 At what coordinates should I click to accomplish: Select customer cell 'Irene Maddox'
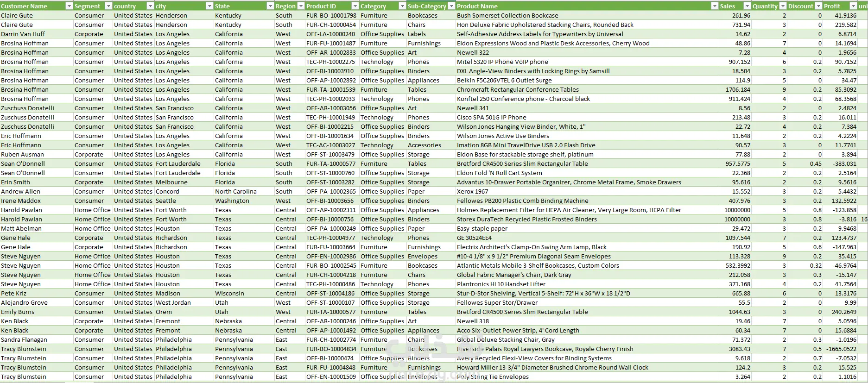[37, 201]
